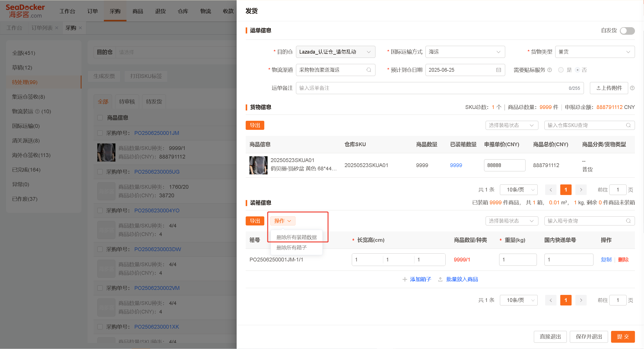Click the search icon in 输入箱号查询

[x=628, y=221]
